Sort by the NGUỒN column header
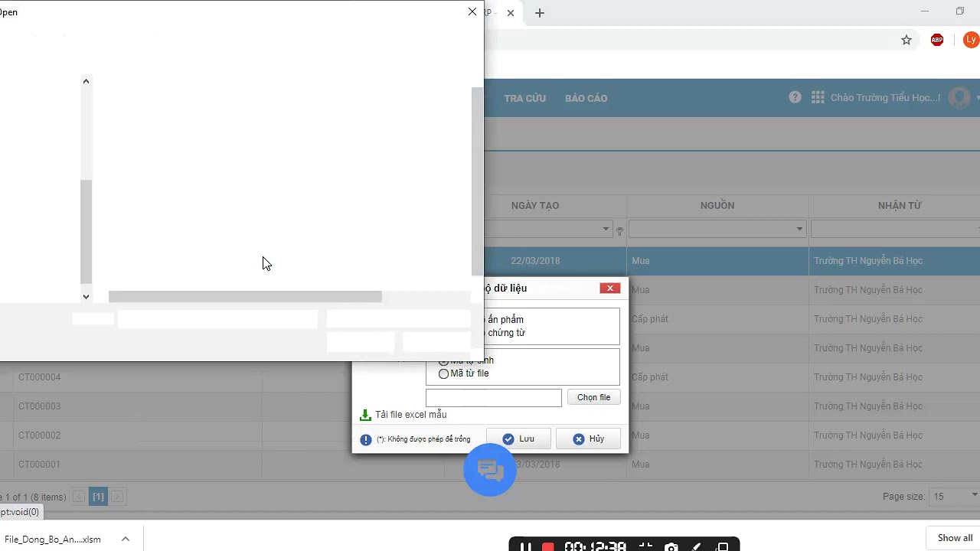 (x=717, y=205)
